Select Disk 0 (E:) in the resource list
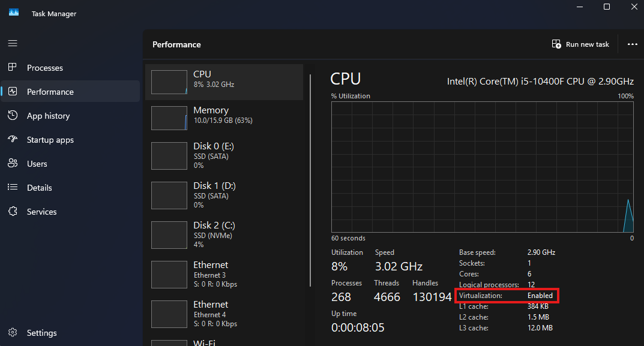This screenshot has width=644, height=346. (x=224, y=155)
